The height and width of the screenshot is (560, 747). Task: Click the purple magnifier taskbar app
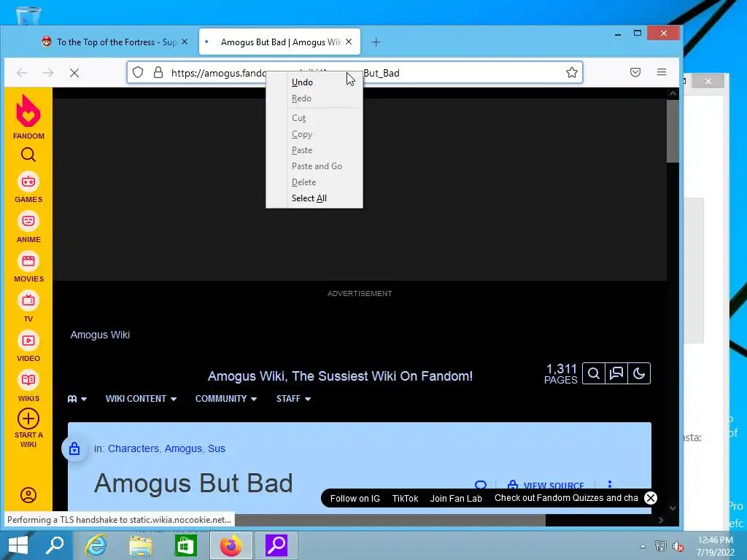coord(276,545)
